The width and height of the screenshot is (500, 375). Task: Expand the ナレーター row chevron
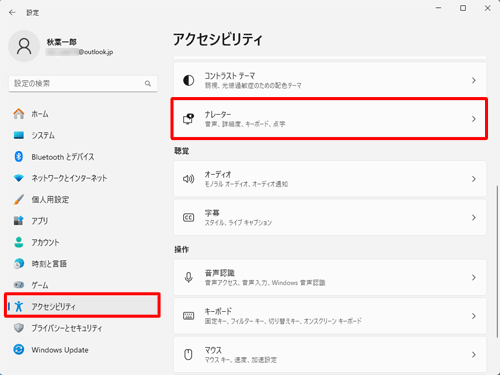(x=474, y=119)
